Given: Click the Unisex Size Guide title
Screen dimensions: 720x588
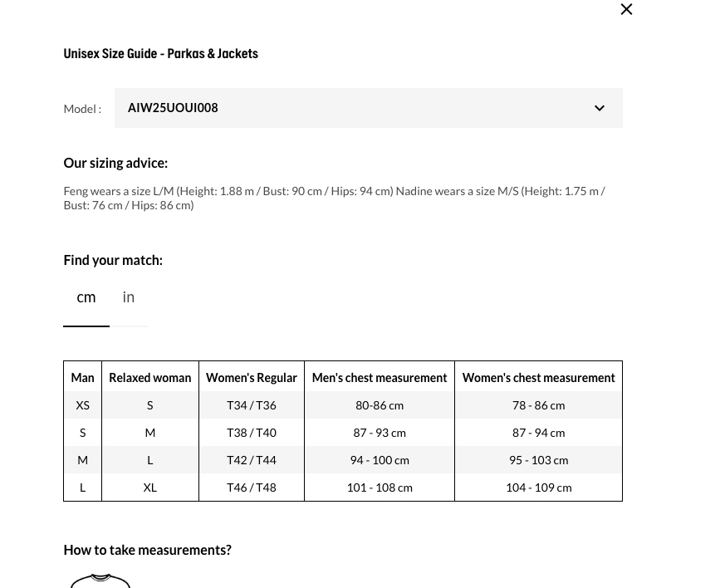Looking at the screenshot, I should coord(160,54).
